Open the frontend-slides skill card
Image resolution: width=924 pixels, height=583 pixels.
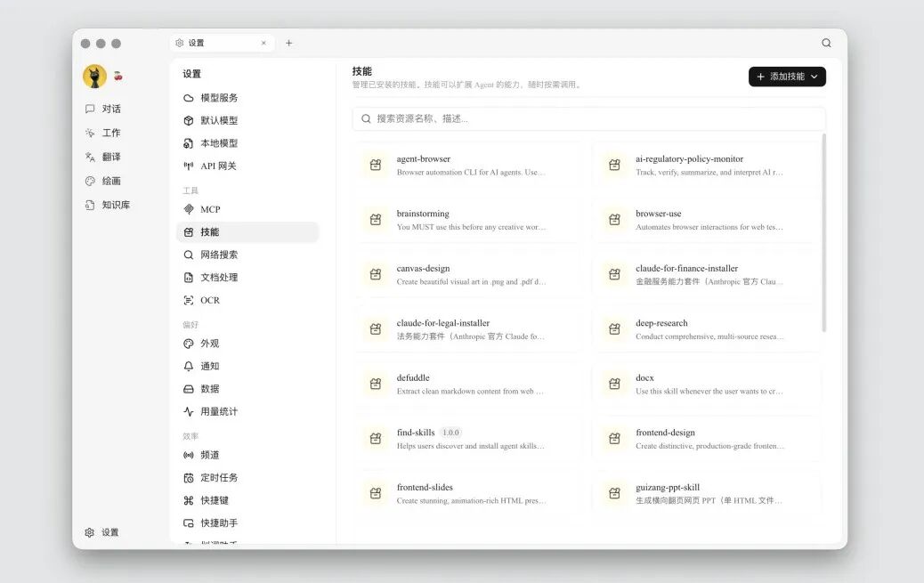point(466,494)
